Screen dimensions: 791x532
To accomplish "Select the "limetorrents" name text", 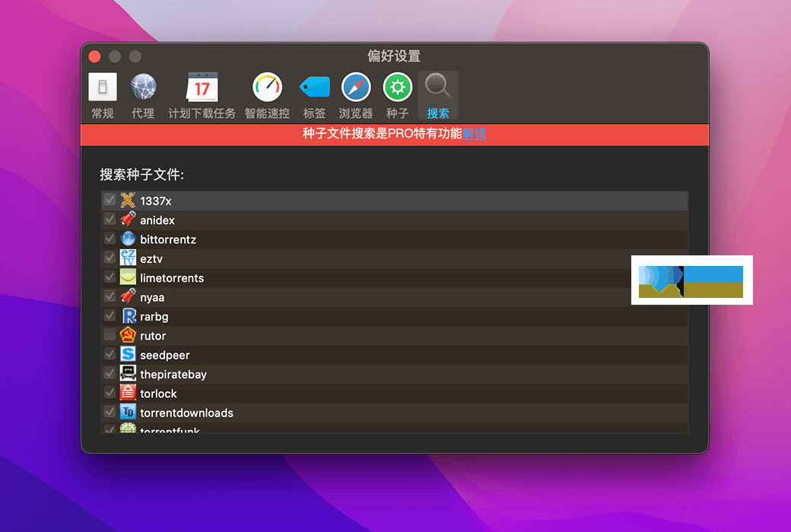I will point(172,278).
